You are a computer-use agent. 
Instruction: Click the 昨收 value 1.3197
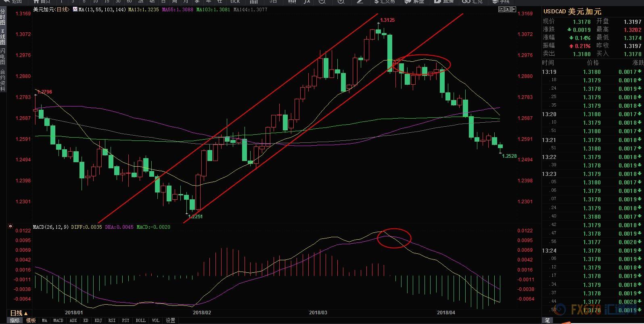632,46
